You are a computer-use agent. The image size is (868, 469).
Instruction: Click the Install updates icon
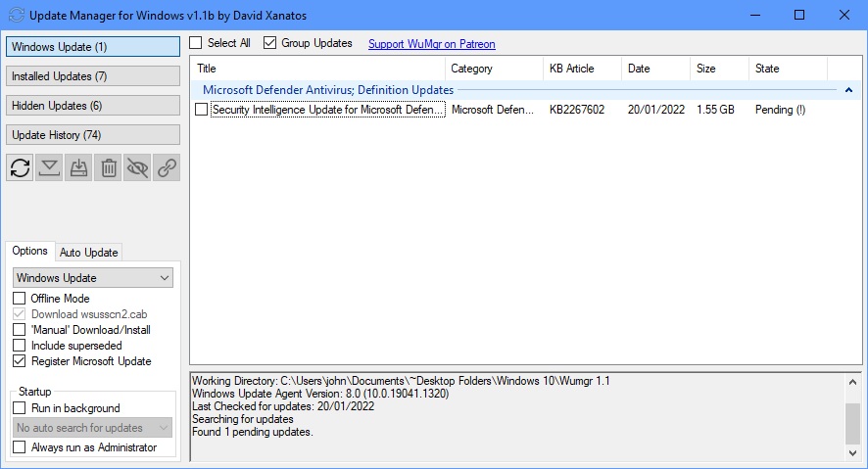(x=78, y=167)
